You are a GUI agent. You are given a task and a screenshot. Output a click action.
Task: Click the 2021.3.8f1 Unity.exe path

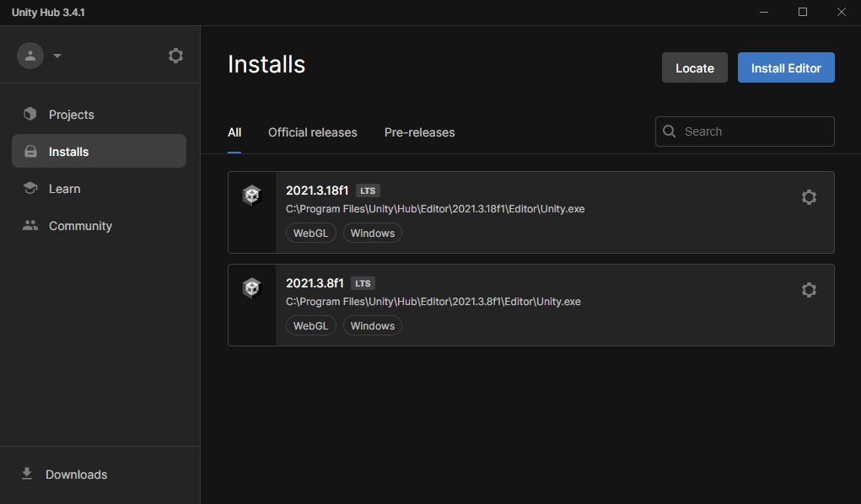point(433,302)
